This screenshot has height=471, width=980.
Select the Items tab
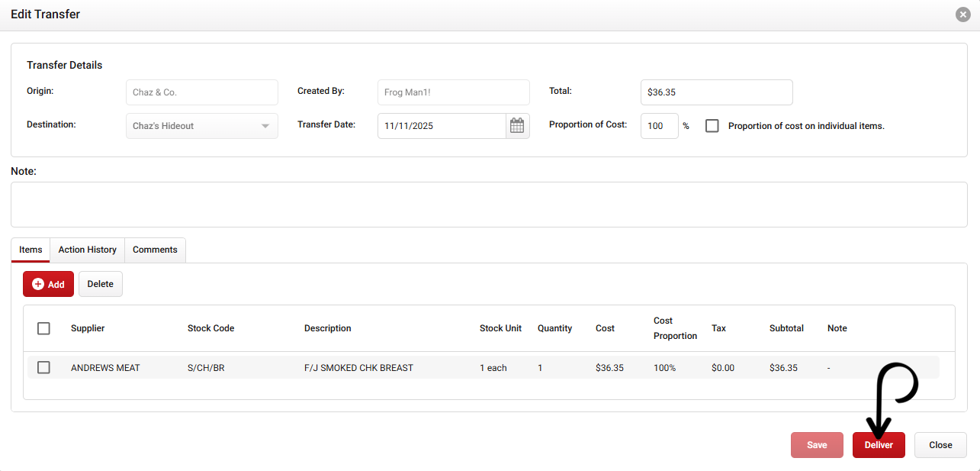pyautogui.click(x=31, y=250)
